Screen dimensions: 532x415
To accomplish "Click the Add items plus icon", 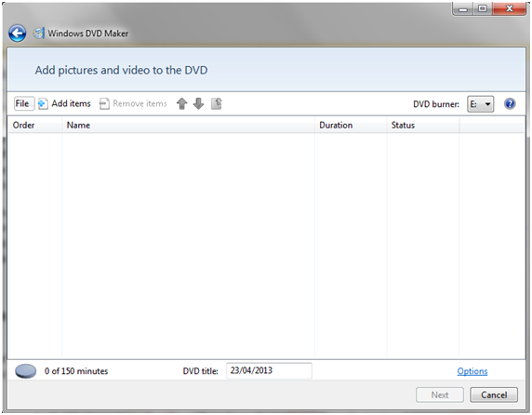I will pos(43,103).
